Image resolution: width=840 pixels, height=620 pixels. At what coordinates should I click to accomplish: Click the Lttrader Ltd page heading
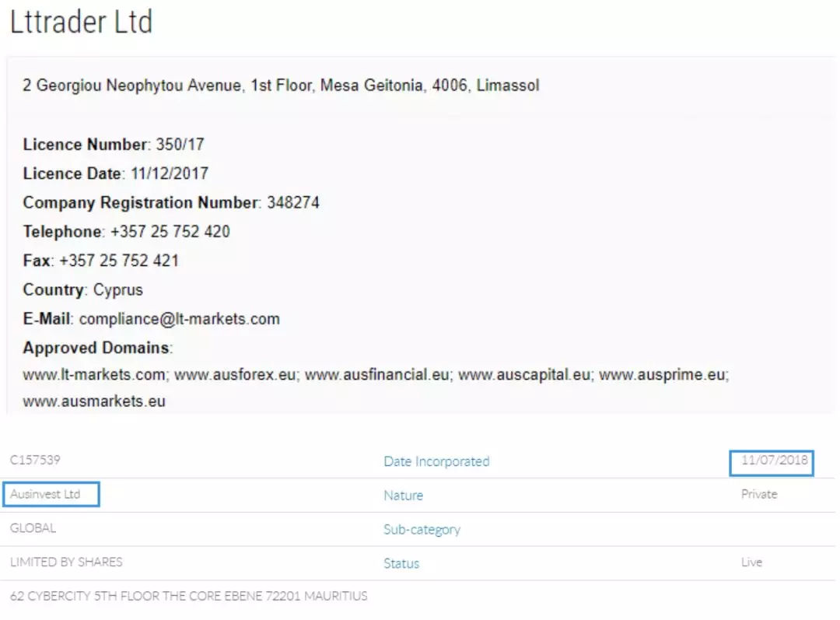pos(81,23)
